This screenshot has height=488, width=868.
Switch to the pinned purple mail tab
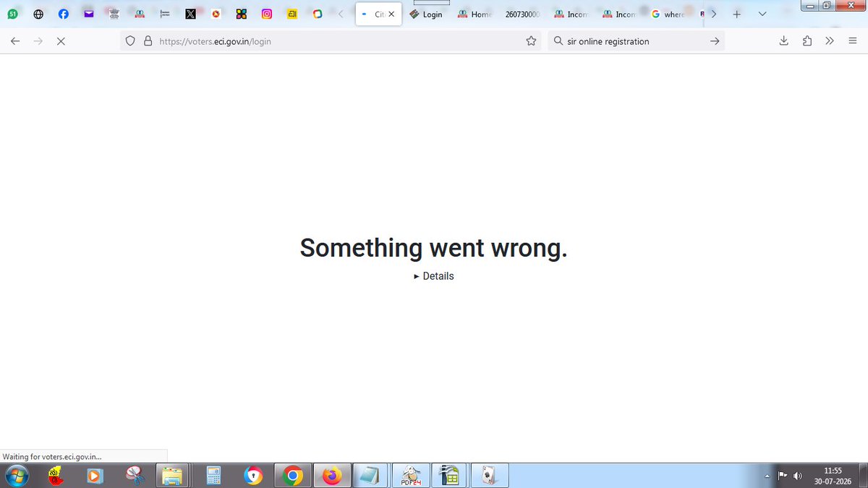click(x=89, y=14)
